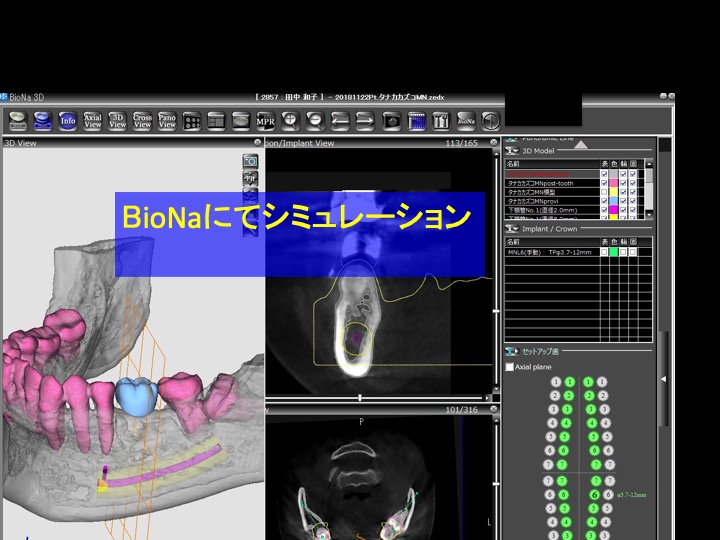This screenshot has width=720, height=540.
Task: Close the Implant View panel
Action: [x=494, y=142]
